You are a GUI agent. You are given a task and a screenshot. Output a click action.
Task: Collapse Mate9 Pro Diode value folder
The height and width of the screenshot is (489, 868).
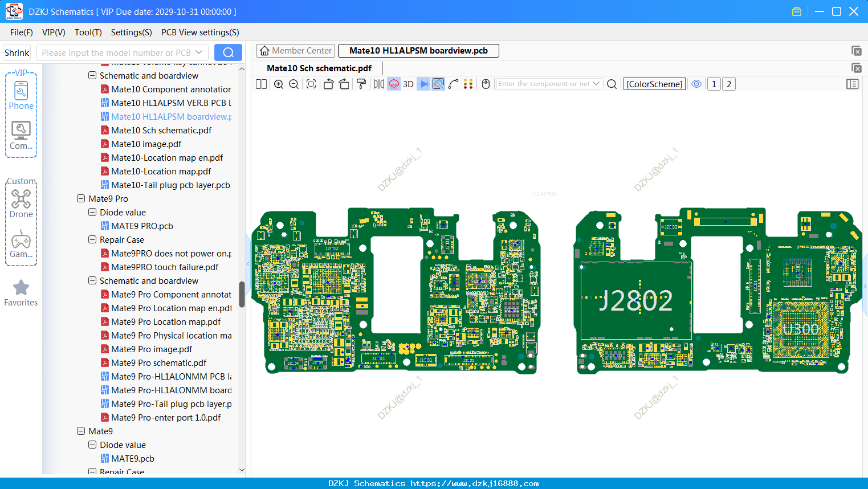click(92, 213)
